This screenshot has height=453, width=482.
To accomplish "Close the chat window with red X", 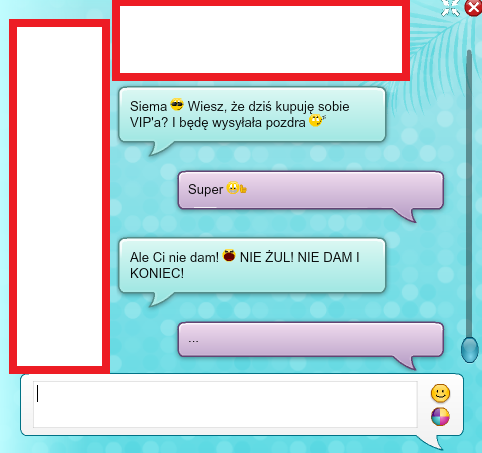I will 474,7.
